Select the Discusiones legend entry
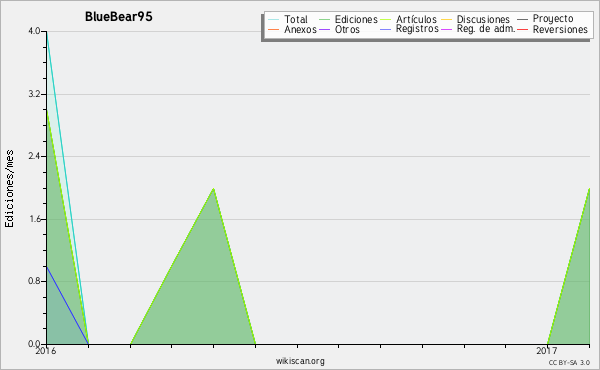 point(476,19)
